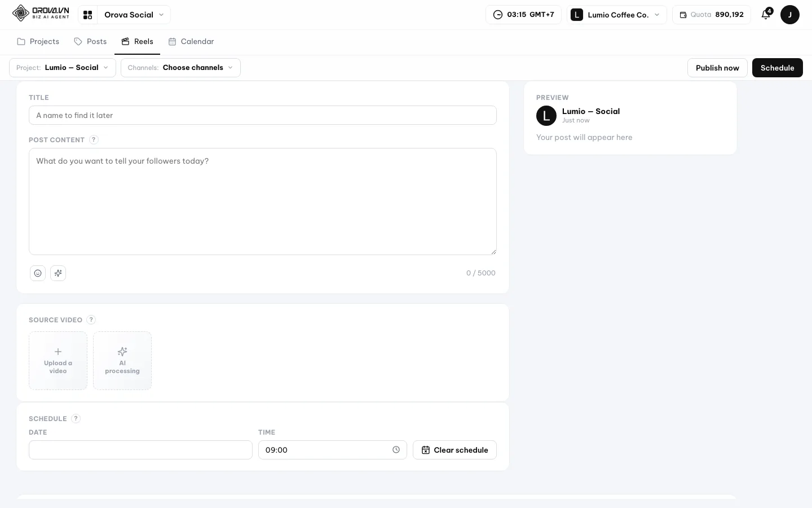Open the Calendar tab
The image size is (812, 508).
[x=191, y=42]
